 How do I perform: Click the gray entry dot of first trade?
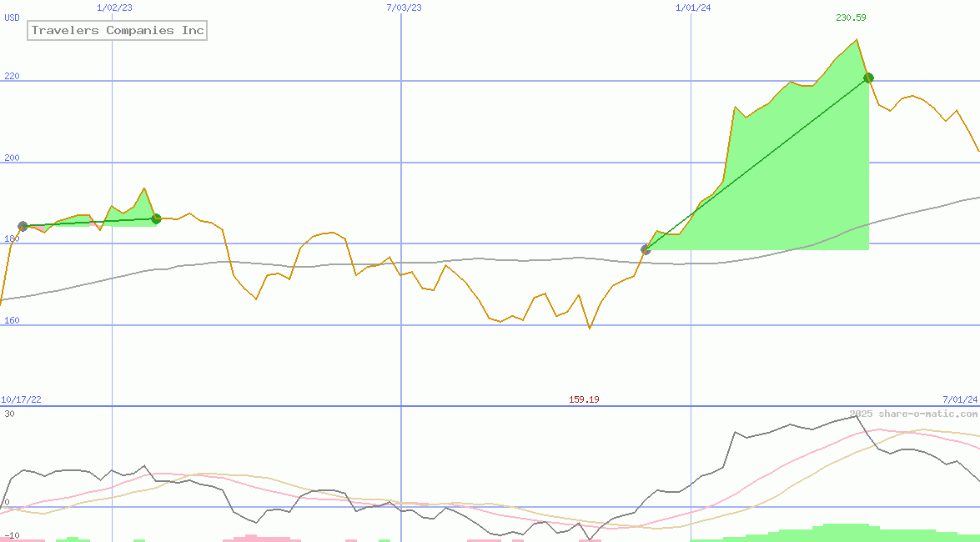pos(23,226)
